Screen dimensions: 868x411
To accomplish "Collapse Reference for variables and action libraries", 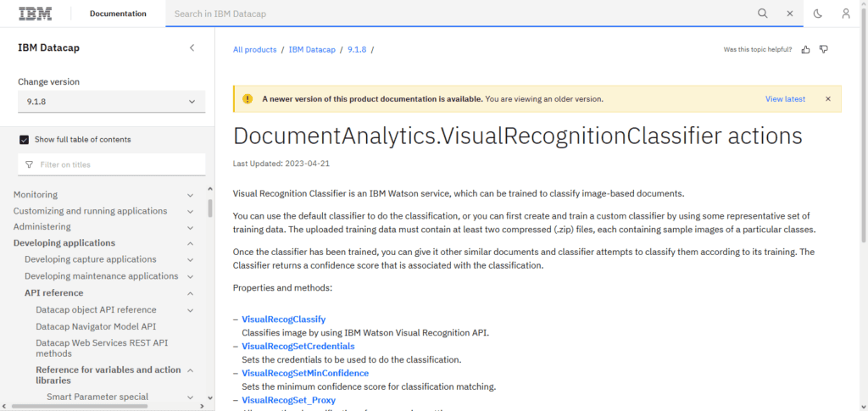I will tap(191, 370).
